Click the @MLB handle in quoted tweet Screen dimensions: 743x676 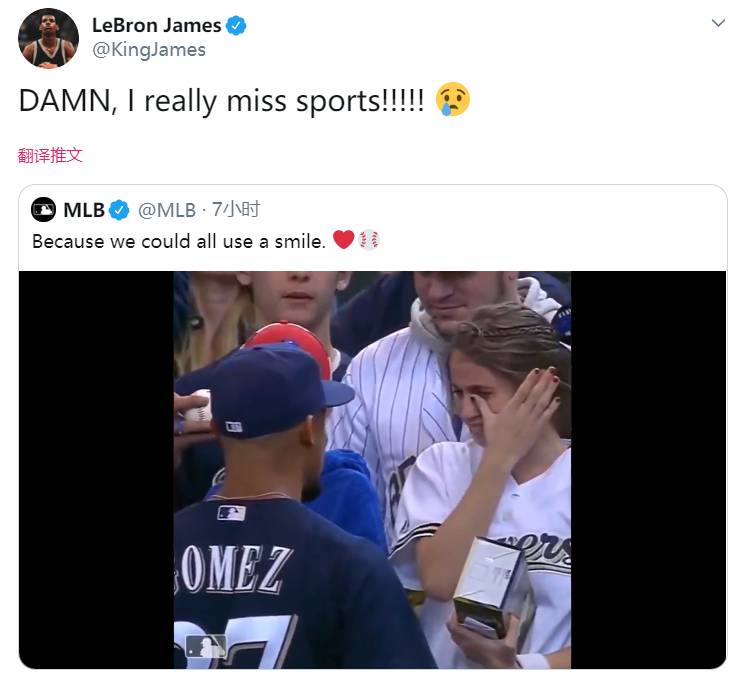(x=166, y=210)
